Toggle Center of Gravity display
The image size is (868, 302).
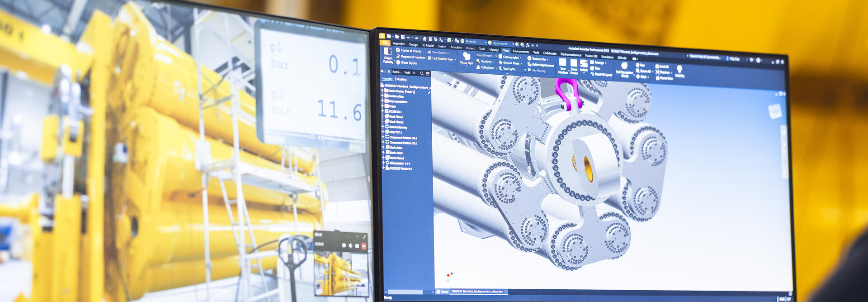(x=398, y=50)
